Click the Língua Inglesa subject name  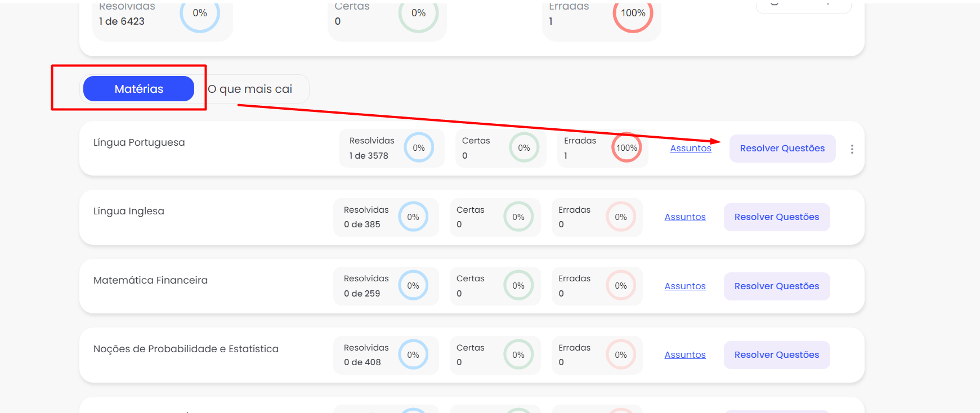pos(129,211)
